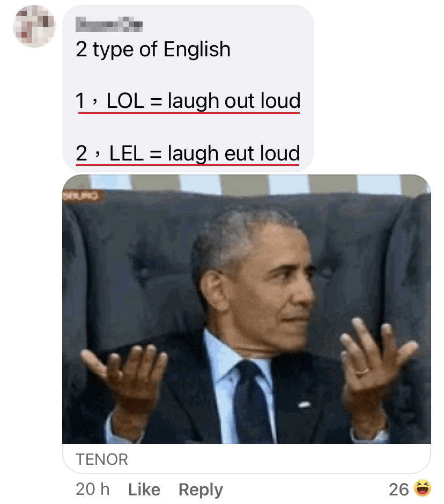Open the 20 h timestamp

(x=92, y=489)
